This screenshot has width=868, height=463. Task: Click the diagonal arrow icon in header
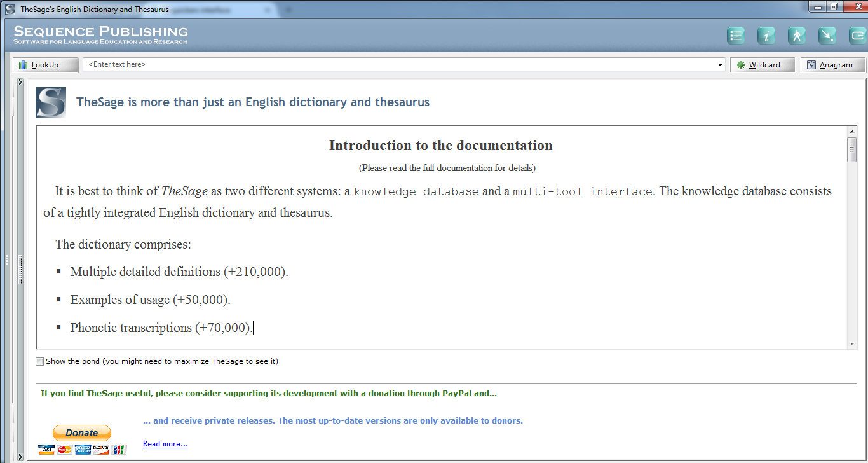click(x=827, y=36)
